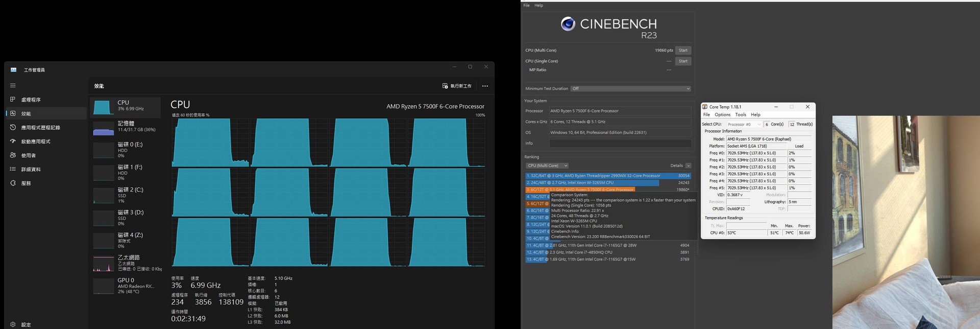Open the 處理程序 (Processes) page icon
980x329 pixels.
[x=13, y=100]
